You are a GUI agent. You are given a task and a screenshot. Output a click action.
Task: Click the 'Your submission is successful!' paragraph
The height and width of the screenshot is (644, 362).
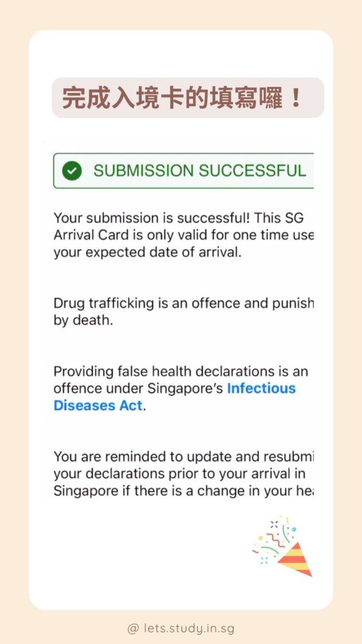pyautogui.click(x=184, y=235)
